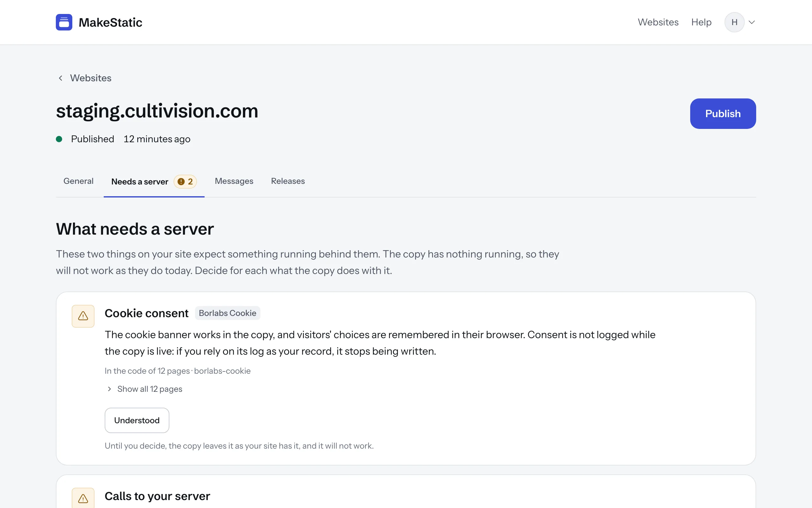Click 'In the code of 12 pages' text
The width and height of the screenshot is (812, 508).
(x=147, y=371)
